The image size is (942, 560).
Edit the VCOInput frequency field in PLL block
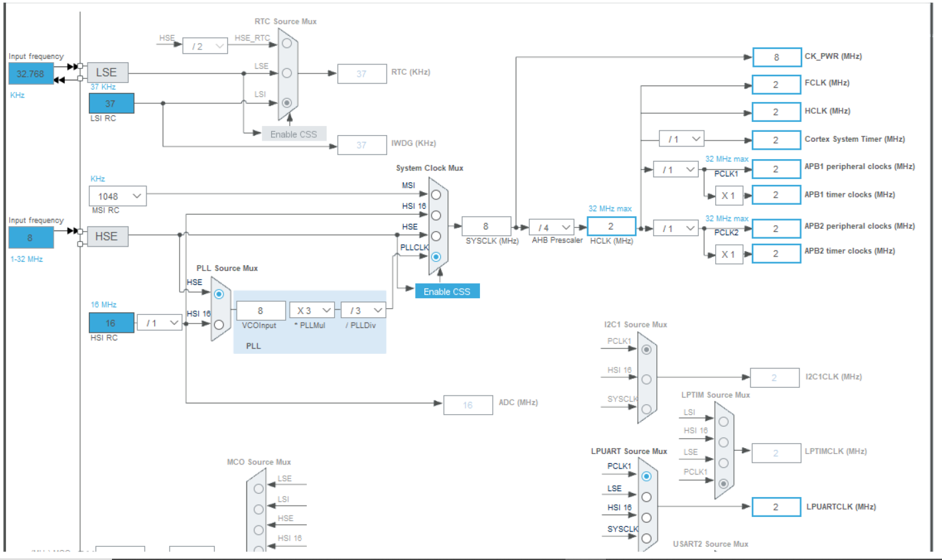(x=261, y=310)
